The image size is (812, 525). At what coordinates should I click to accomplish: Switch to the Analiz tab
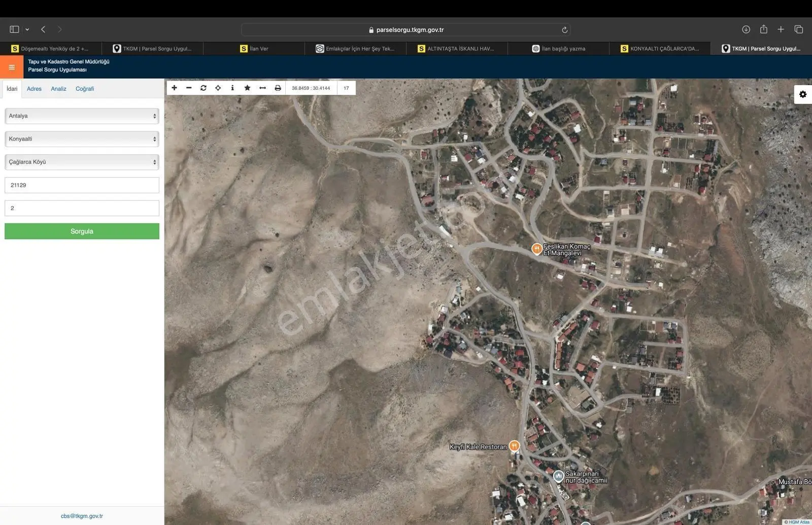click(x=58, y=89)
